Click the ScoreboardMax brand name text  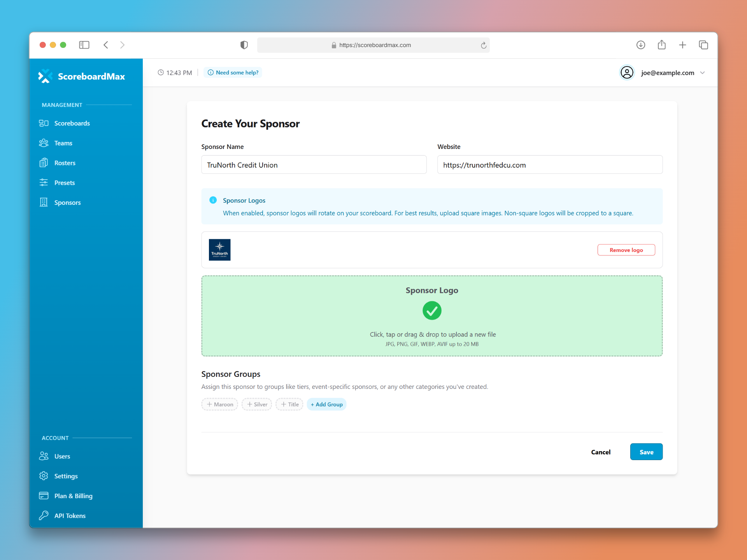[x=91, y=77]
